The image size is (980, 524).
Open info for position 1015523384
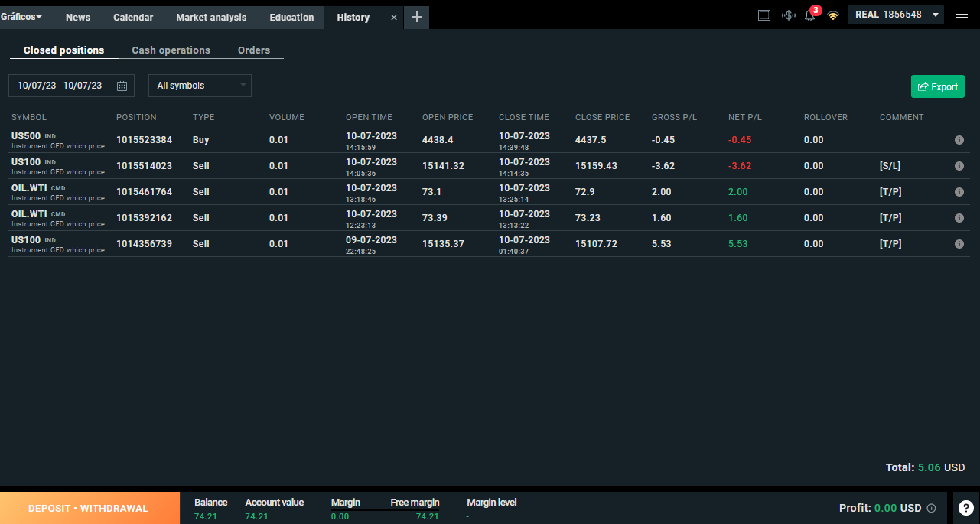pyautogui.click(x=959, y=140)
